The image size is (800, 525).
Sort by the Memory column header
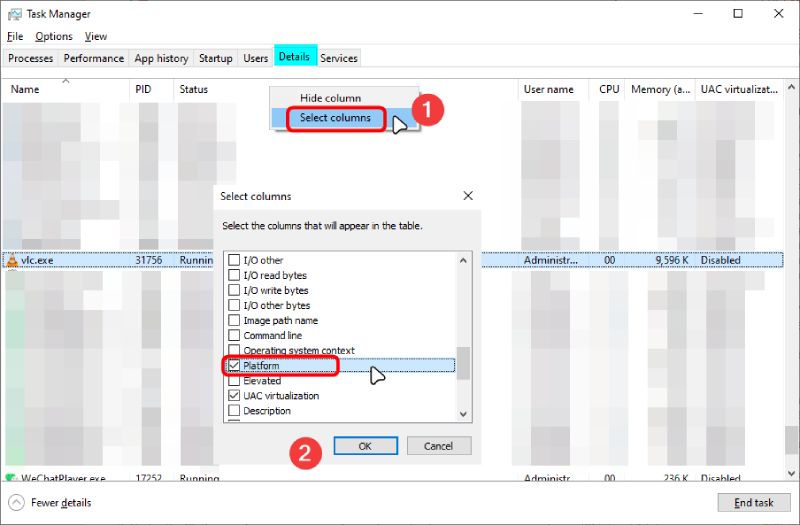pyautogui.click(x=660, y=89)
